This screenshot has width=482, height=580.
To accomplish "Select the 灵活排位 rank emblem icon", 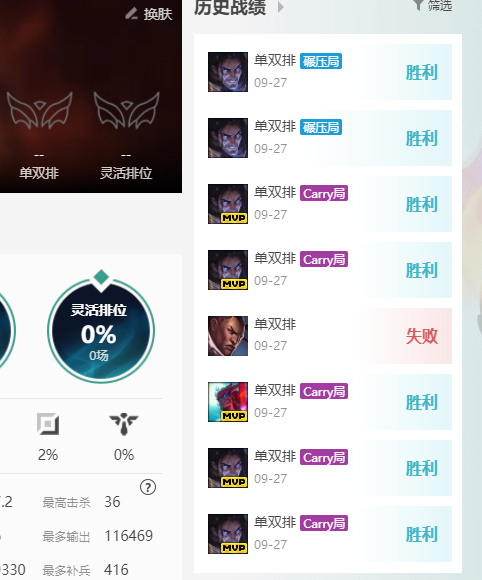I will click(x=127, y=110).
